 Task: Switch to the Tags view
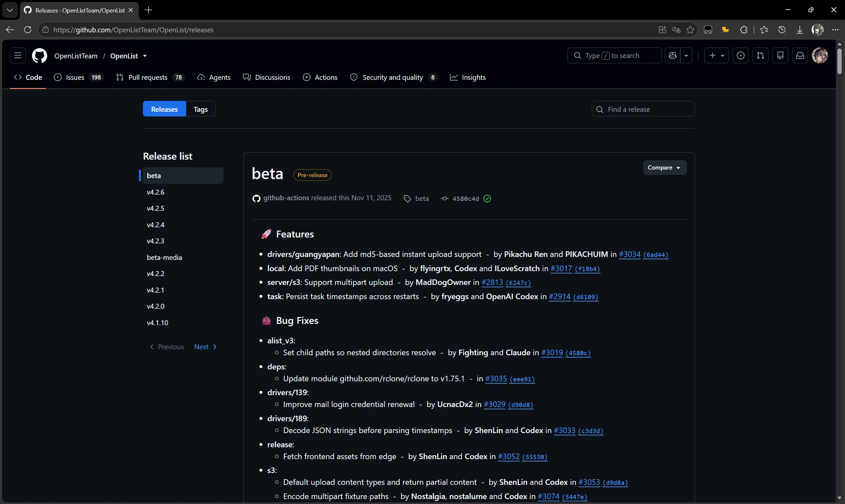201,109
